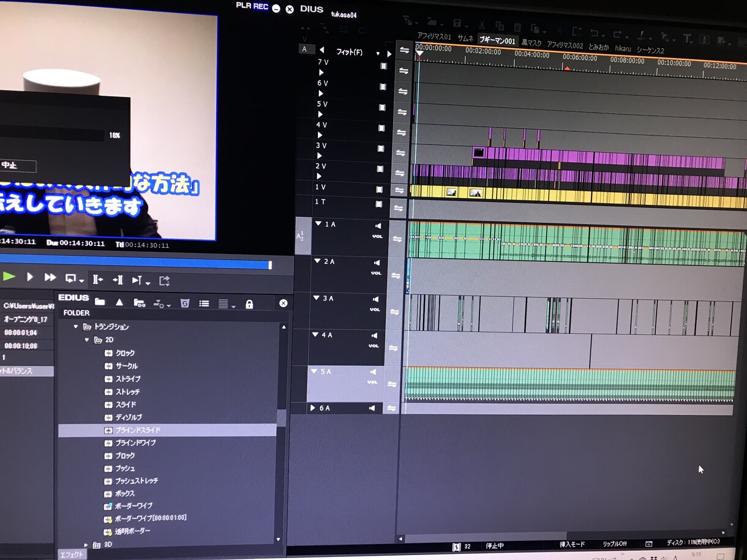Click the fast forward button in player
Screen dimensions: 747x560
tap(50, 277)
